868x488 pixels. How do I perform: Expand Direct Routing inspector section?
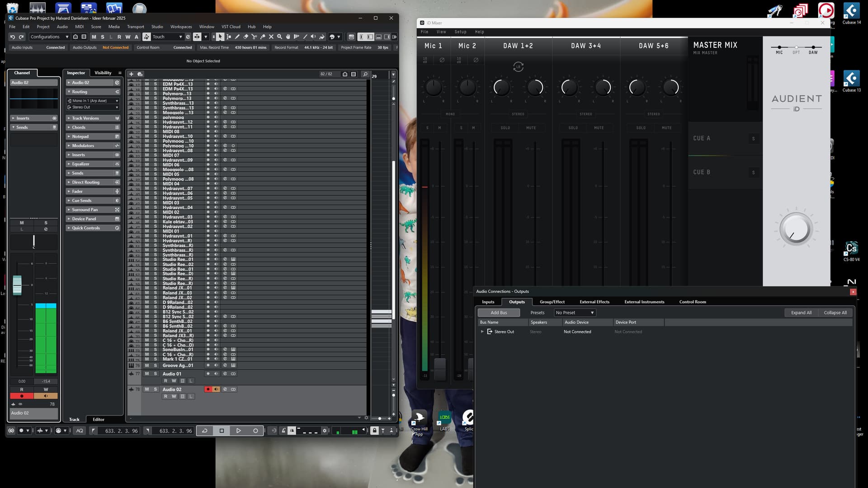pos(93,183)
